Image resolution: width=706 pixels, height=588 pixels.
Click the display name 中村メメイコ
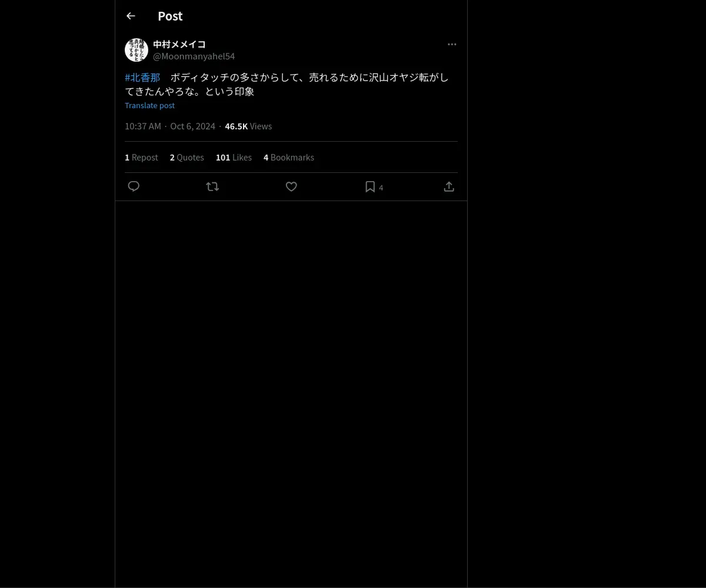click(x=179, y=44)
